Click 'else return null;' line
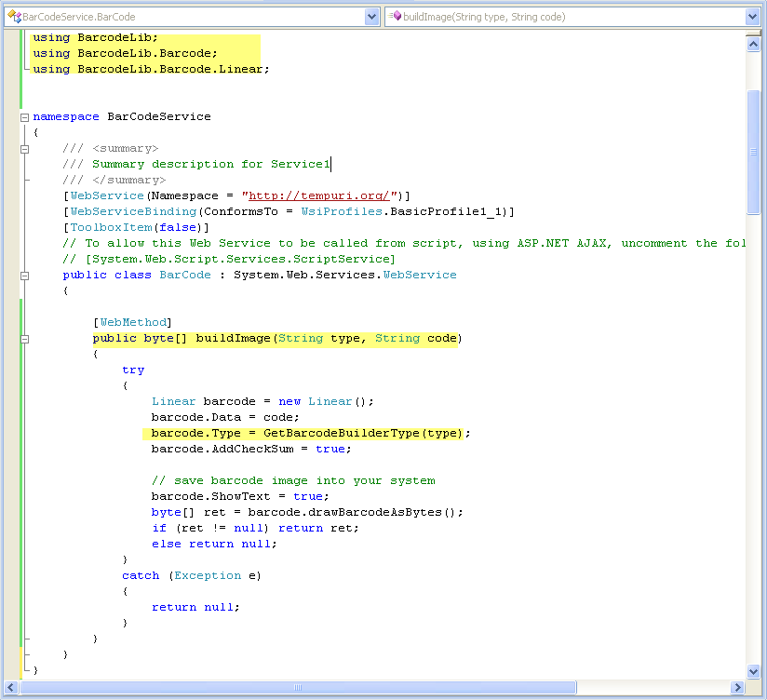767x700 pixels. [x=214, y=544]
